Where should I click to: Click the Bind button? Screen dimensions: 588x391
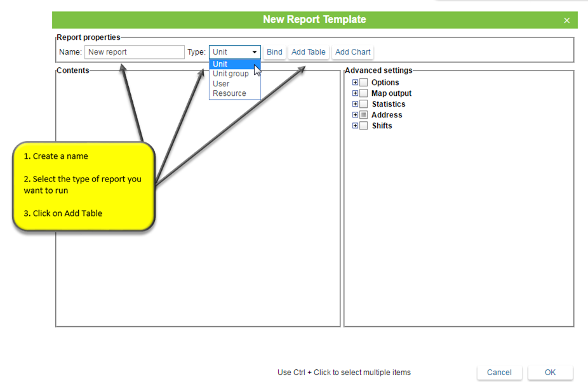coord(274,52)
